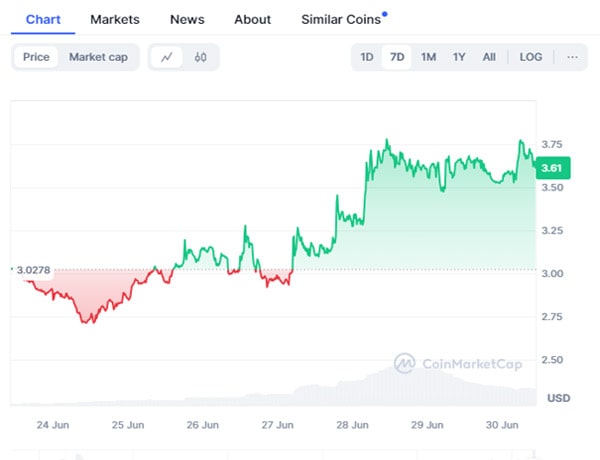Click the blue dot beside Similar Coins

coord(385,14)
